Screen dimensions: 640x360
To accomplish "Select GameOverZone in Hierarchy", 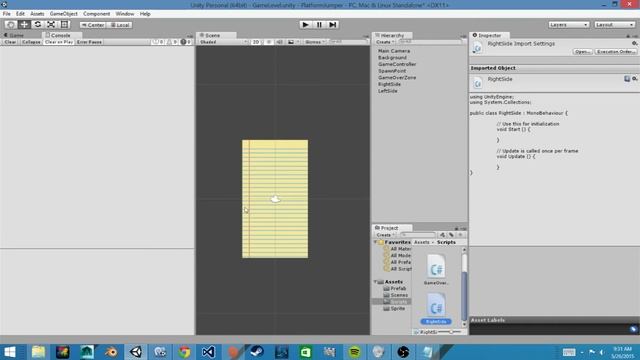I will pos(397,78).
